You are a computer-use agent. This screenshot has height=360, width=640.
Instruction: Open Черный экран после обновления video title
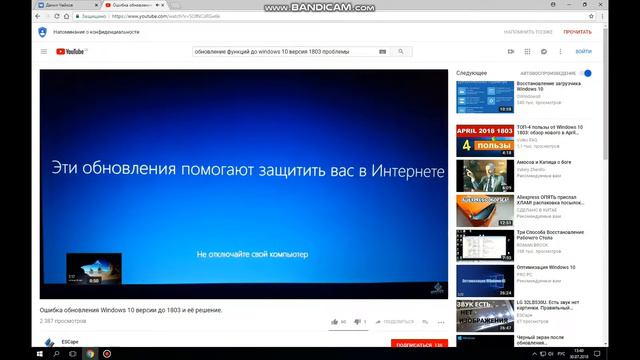tap(540, 340)
